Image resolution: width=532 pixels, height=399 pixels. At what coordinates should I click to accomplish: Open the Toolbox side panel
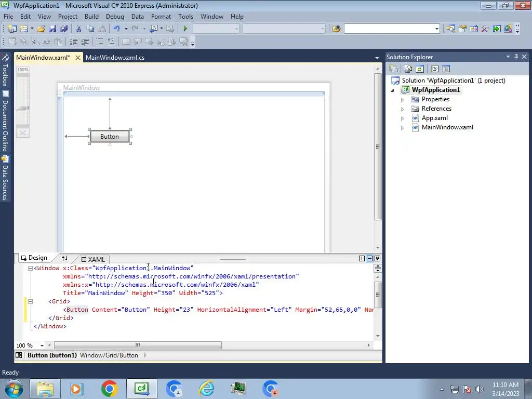tap(5, 70)
